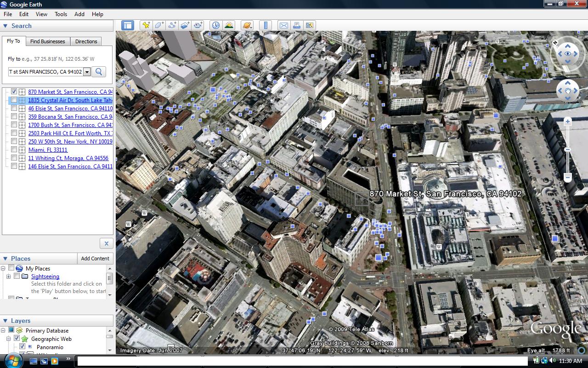Click the My Places globe icon
Screen dimensions: 588x368
(x=19, y=268)
